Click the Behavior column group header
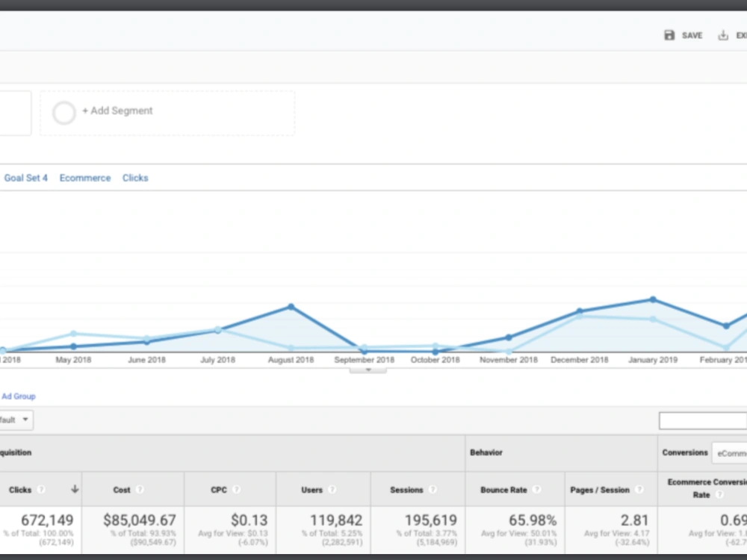 click(x=486, y=452)
